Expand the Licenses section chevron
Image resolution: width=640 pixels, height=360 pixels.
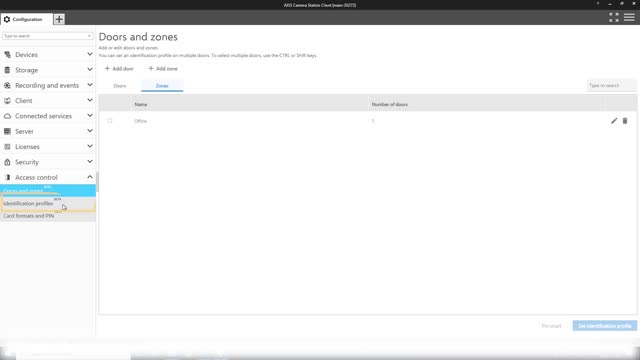point(90,146)
